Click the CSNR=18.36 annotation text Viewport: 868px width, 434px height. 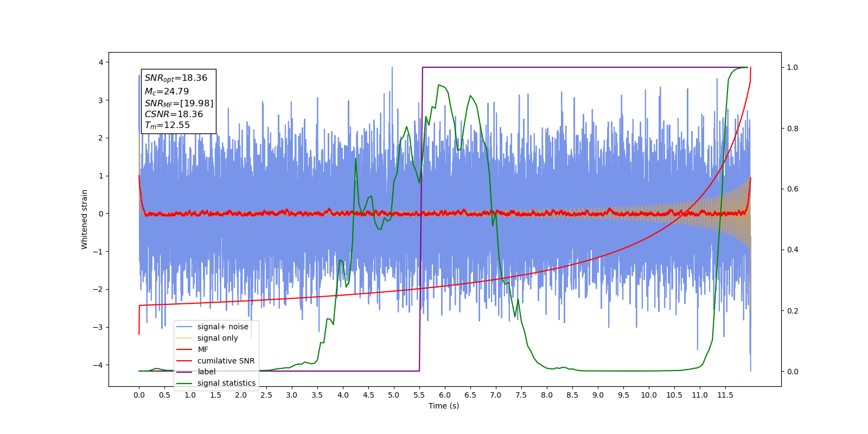click(174, 114)
